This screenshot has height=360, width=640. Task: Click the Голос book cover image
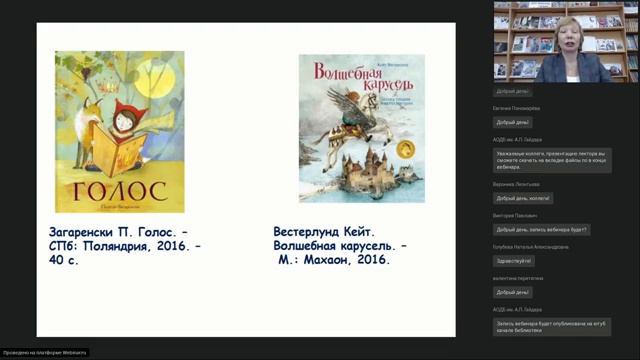pyautogui.click(x=120, y=131)
